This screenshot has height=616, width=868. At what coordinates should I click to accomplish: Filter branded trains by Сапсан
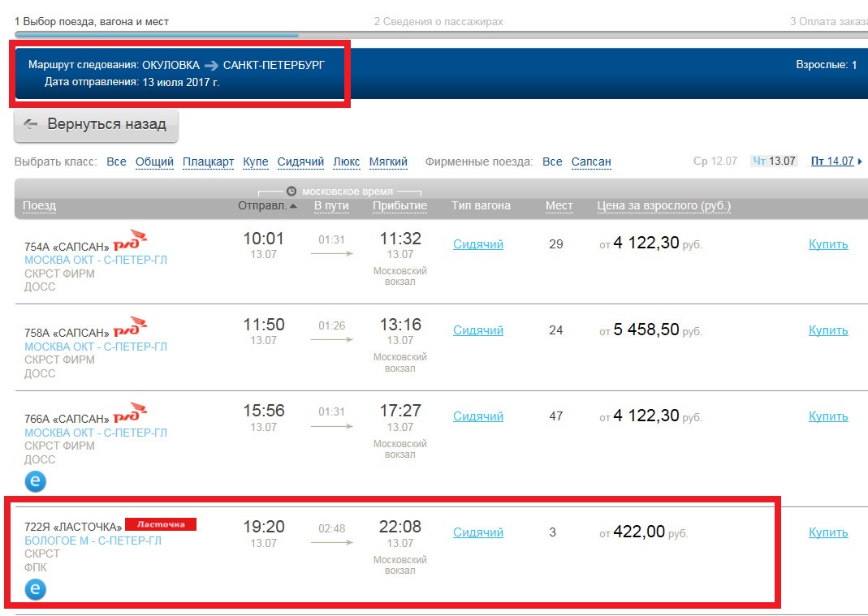click(x=591, y=162)
